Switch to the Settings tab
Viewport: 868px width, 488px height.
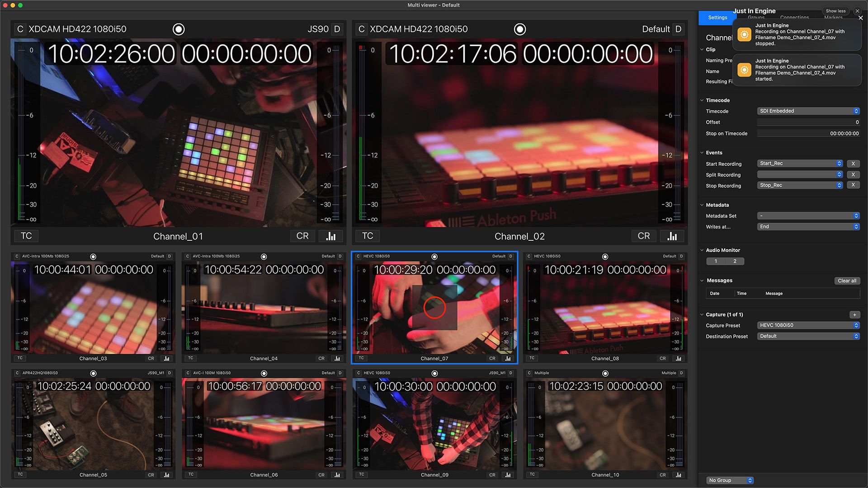pyautogui.click(x=717, y=18)
